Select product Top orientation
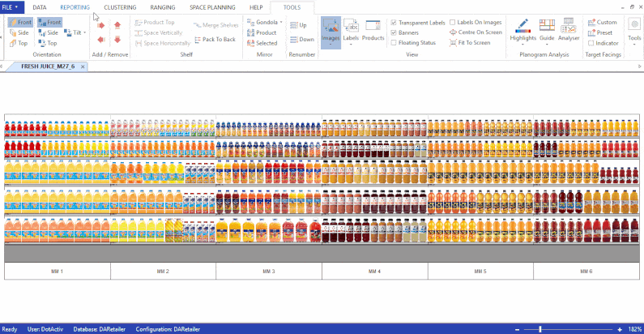The width and height of the screenshot is (644, 334). pos(19,43)
